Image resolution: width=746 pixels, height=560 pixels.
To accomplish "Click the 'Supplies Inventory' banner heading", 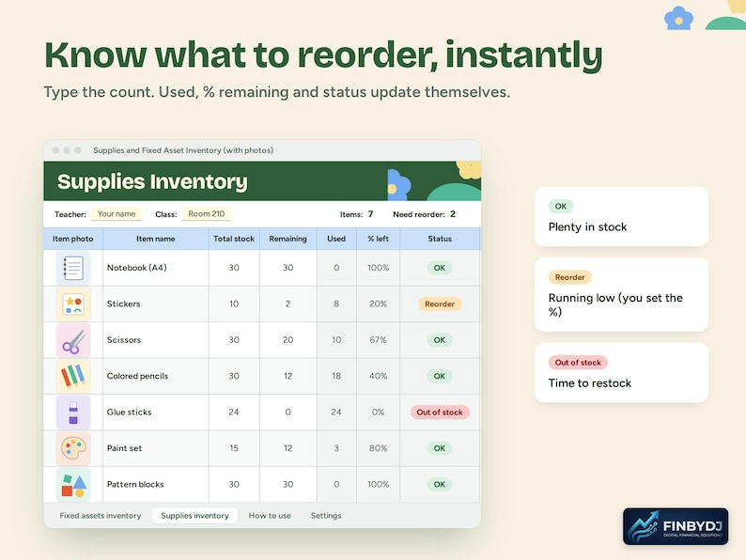I will click(x=152, y=181).
